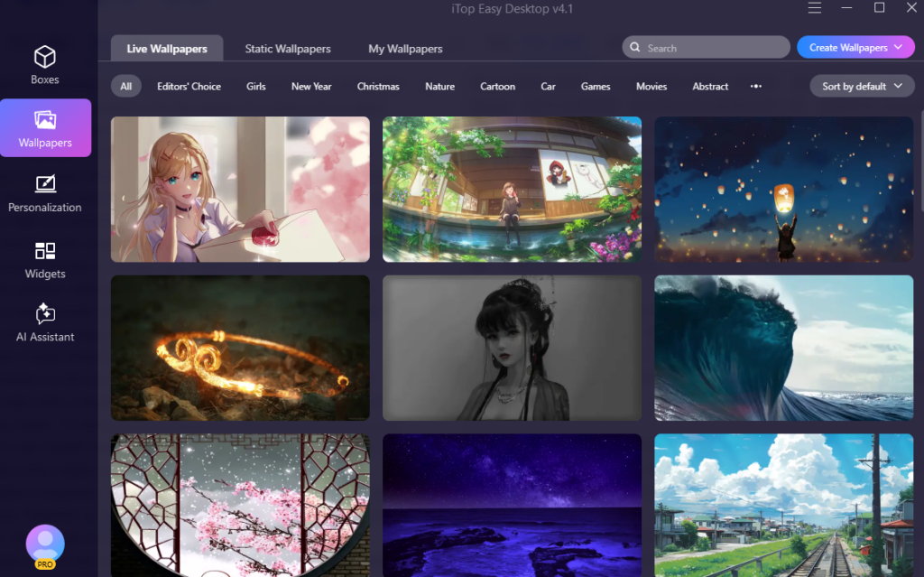Open the hamburger menu in title bar
This screenshot has width=924, height=577.
click(x=815, y=8)
